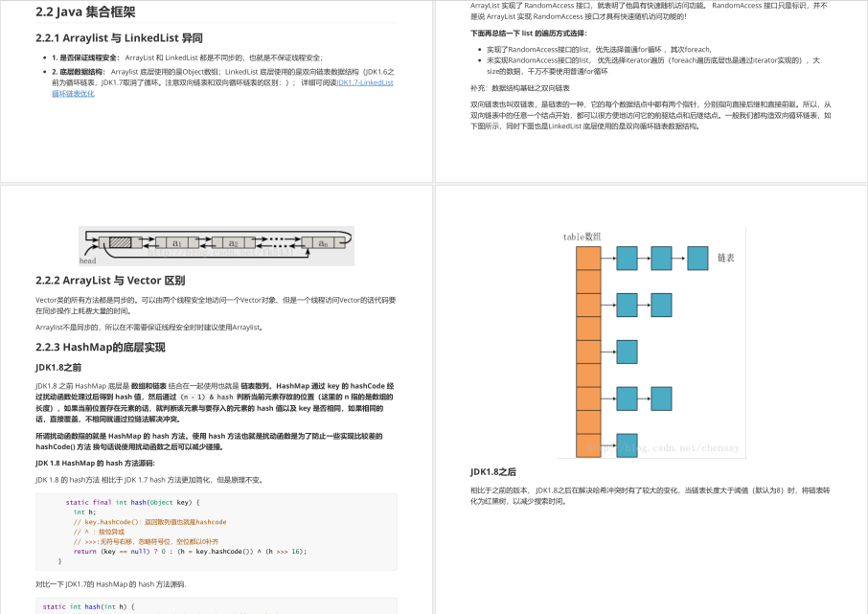The width and height of the screenshot is (868, 614).
Task: Click heading '2.2.1 Arraylist 与 LinkedList 异同'
Action: [119, 37]
